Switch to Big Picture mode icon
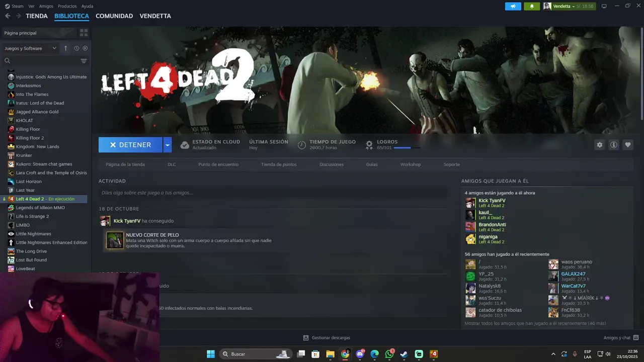644x362 pixels. 604,6
